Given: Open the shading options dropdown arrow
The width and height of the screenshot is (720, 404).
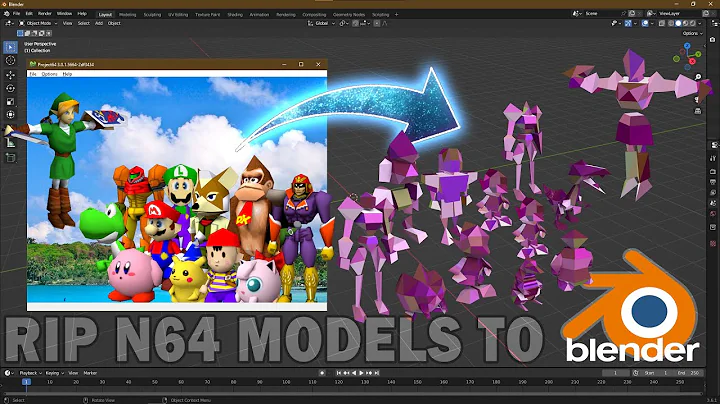Looking at the screenshot, I should click(x=699, y=23).
